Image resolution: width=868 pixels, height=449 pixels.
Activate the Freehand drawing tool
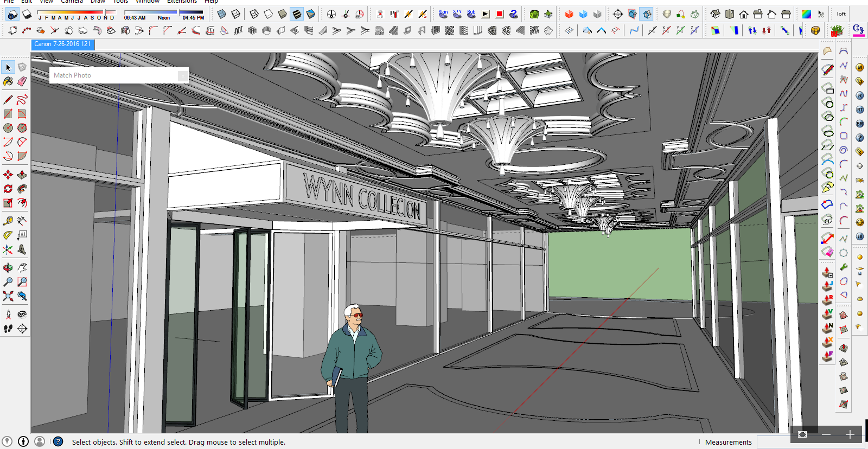(22, 100)
